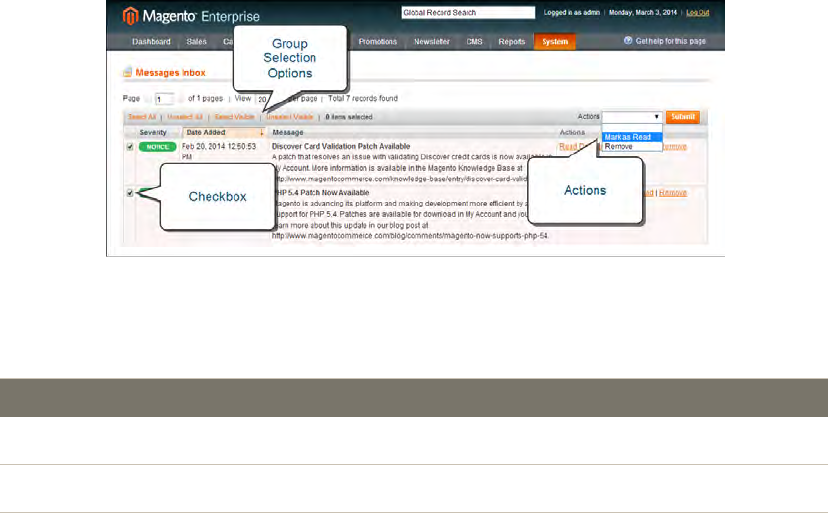Viewport: 829px width, 513px height.
Task: Click the Unselect Visible link
Action: point(290,117)
